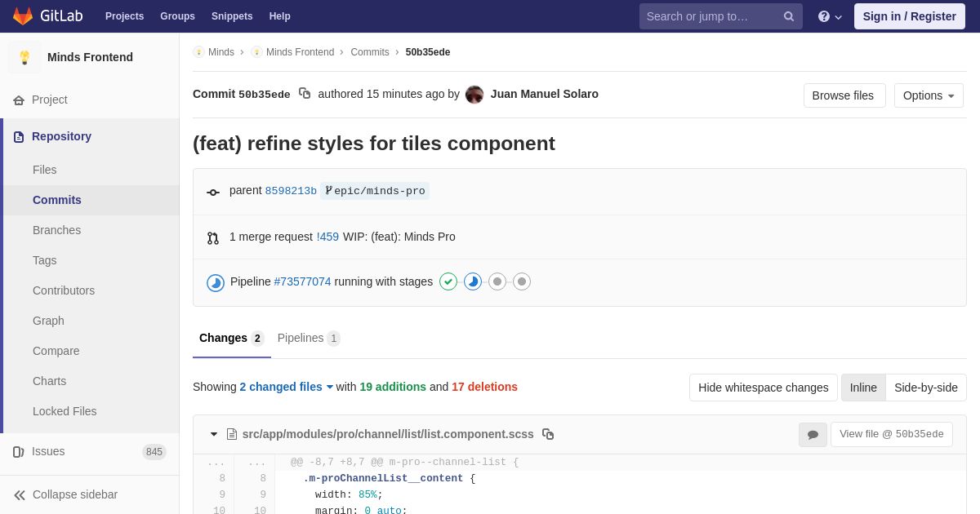
Task: Open the running pipeline stage icon
Action: coord(473,281)
